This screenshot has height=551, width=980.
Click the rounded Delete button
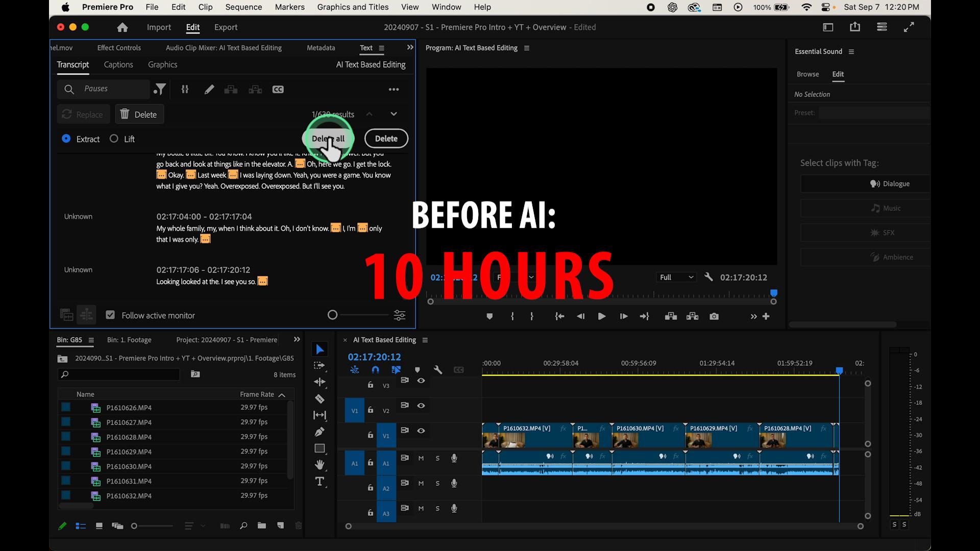pyautogui.click(x=386, y=138)
